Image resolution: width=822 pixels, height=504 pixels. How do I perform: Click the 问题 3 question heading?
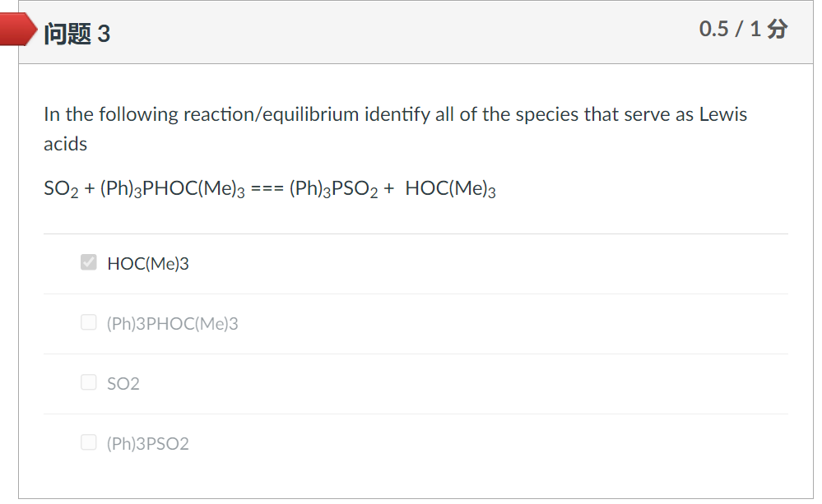pos(77,34)
